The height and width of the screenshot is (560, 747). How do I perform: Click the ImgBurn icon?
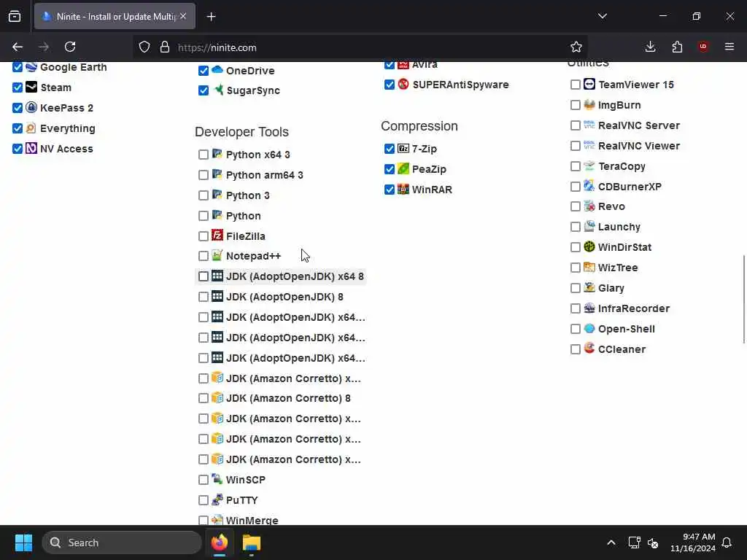[589, 105]
